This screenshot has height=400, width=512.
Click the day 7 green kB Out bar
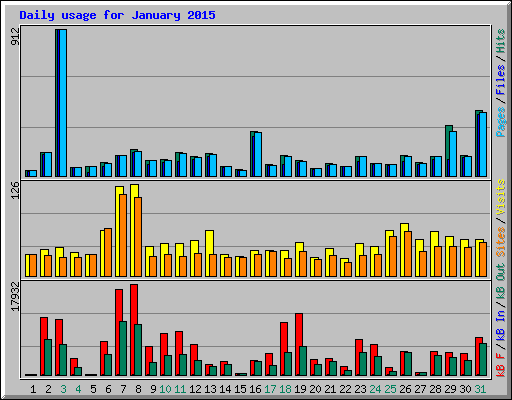point(123,348)
